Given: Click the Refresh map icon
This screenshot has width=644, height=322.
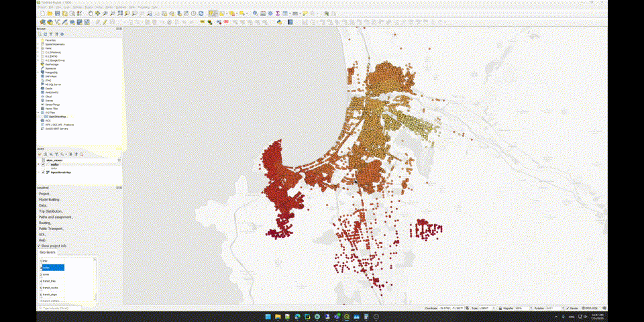Looking at the screenshot, I should point(201,13).
